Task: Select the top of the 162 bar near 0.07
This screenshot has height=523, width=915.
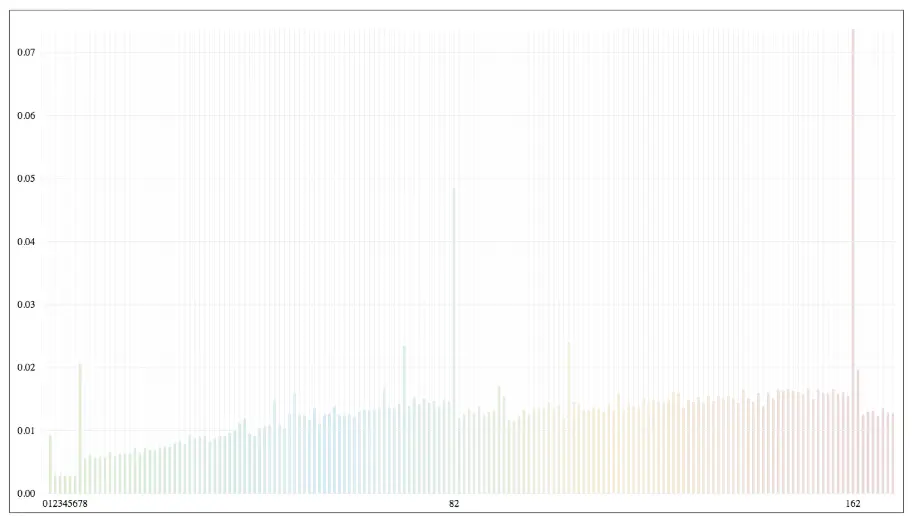Action: tap(853, 32)
